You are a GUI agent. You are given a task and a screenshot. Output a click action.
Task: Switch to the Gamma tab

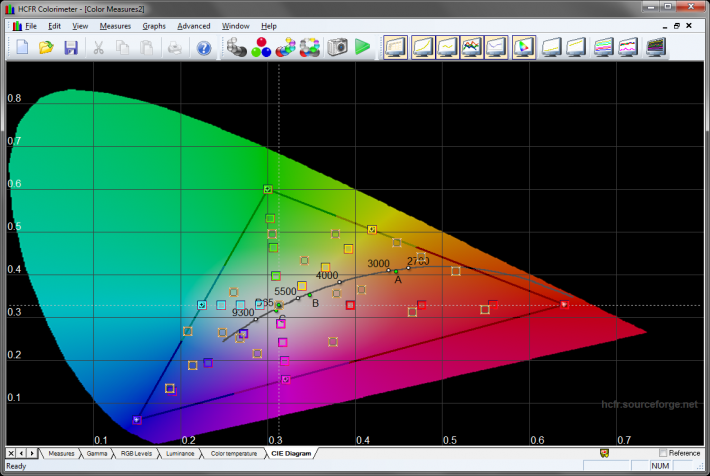pyautogui.click(x=97, y=453)
